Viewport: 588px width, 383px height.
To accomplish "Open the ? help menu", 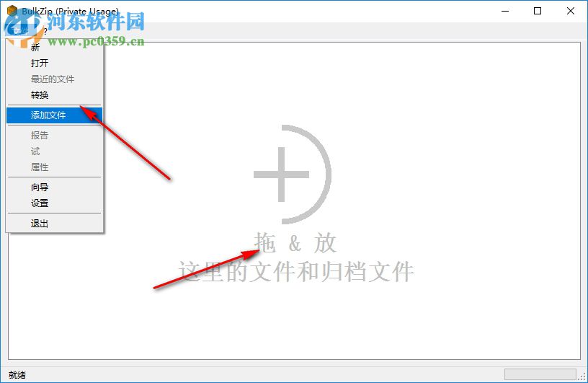I will [45, 31].
